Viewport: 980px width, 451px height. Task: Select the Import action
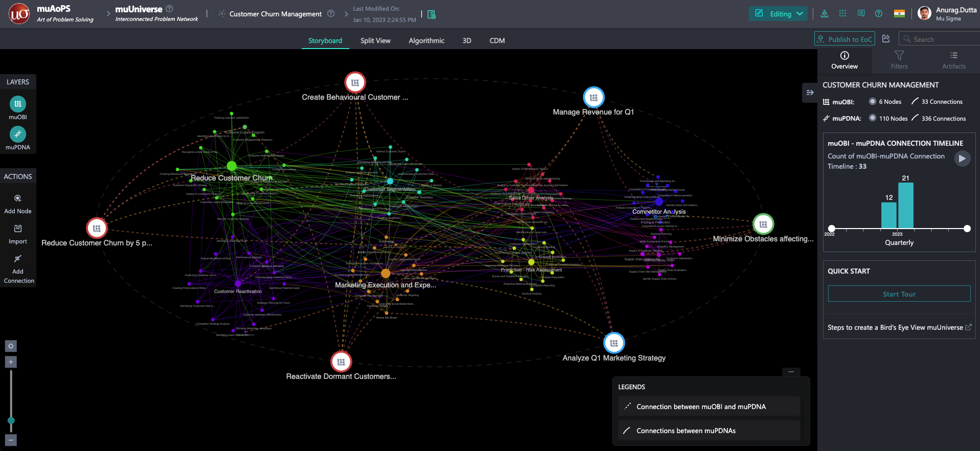(x=18, y=234)
